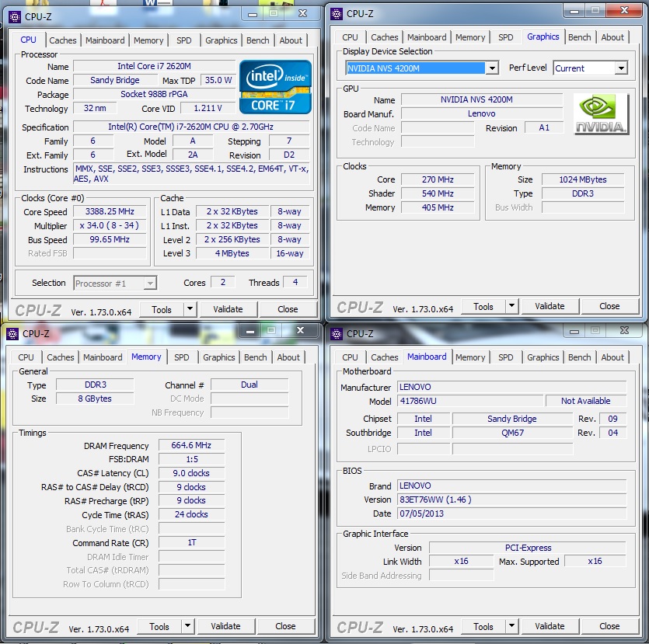Click the Core Speed value 3388.25 MHz
Screen dimensions: 649x644
[x=110, y=211]
